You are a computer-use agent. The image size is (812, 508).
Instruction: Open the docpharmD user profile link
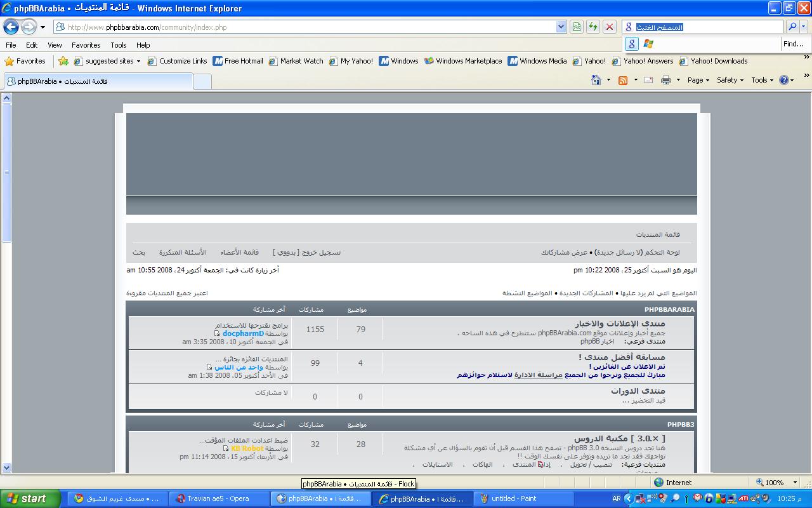pos(243,333)
